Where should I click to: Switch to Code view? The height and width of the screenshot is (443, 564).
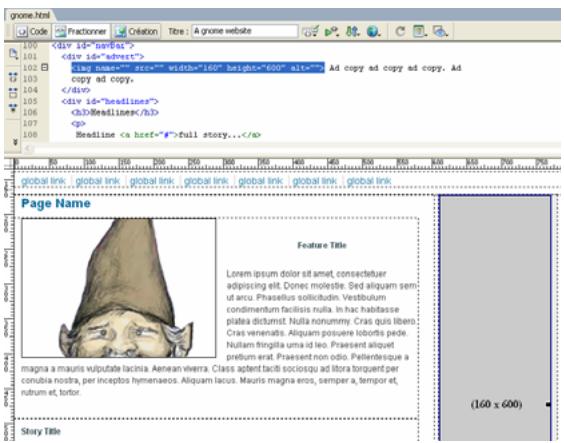click(x=32, y=32)
